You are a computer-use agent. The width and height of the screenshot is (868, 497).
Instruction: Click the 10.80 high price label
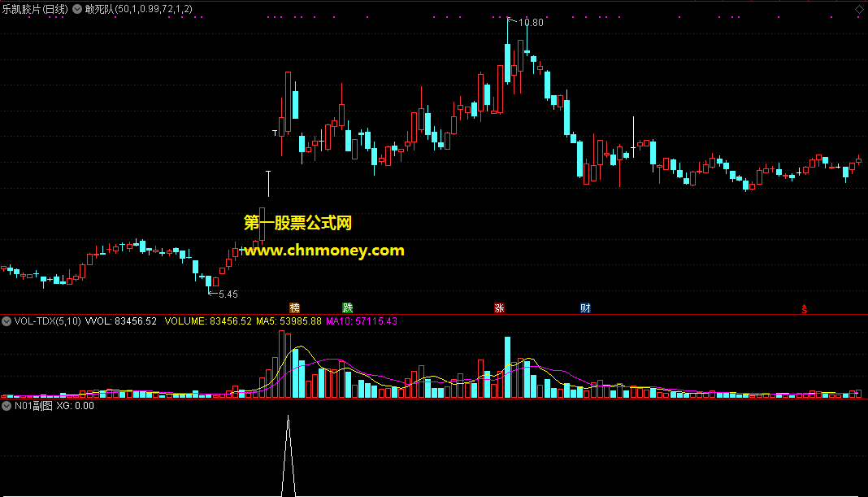click(x=531, y=23)
